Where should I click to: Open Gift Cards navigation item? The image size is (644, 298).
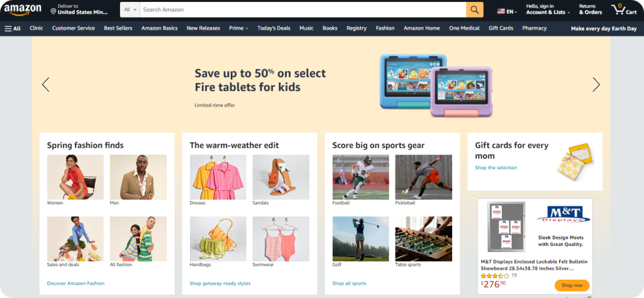[501, 28]
